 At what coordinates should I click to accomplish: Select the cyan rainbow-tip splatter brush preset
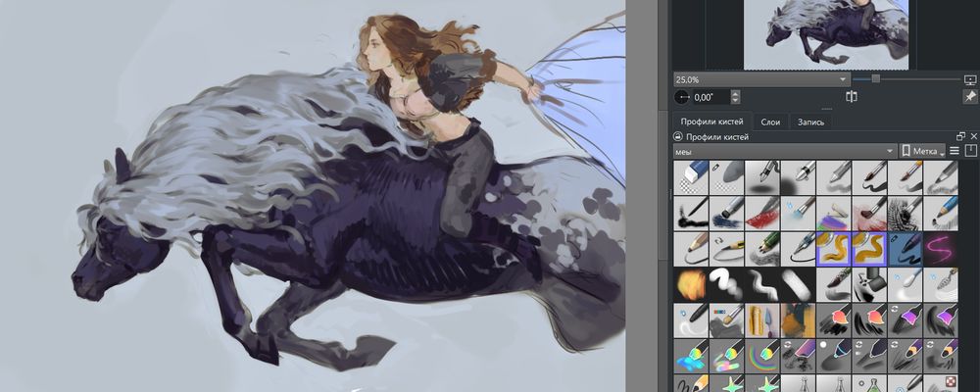click(691, 356)
